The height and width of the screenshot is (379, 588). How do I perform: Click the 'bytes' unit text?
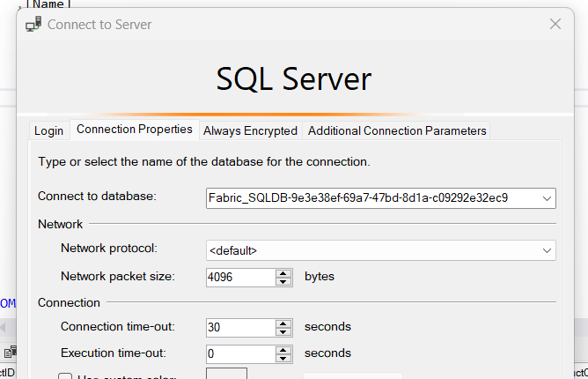pyautogui.click(x=320, y=277)
